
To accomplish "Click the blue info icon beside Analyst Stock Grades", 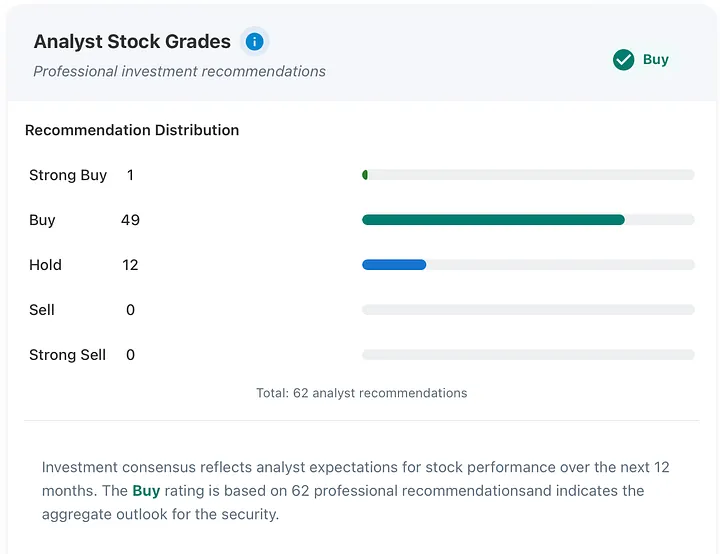I will (x=254, y=42).
